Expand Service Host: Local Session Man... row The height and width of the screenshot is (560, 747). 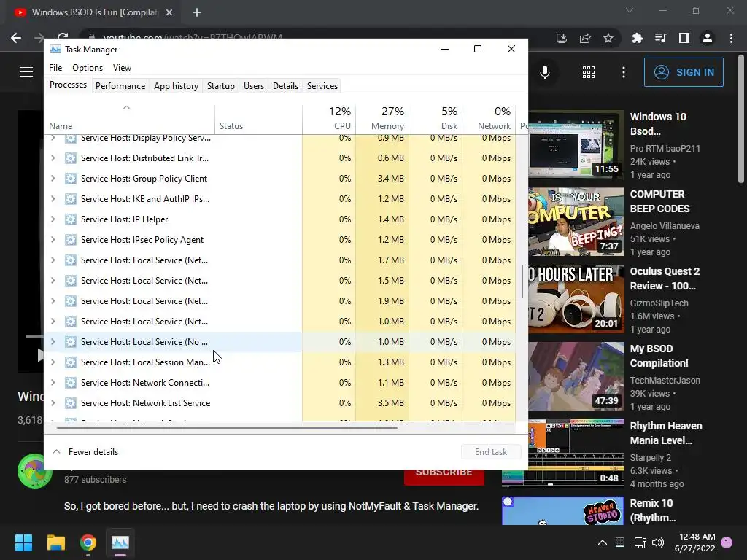(53, 362)
